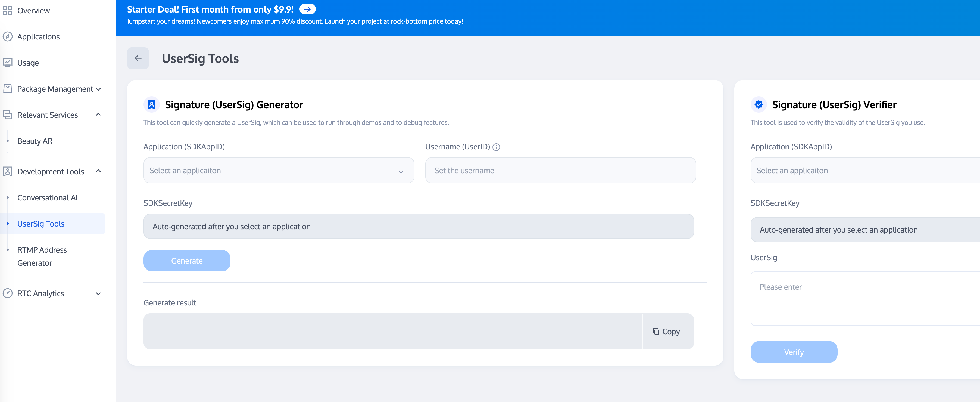Viewport: 980px width, 402px height.
Task: Open the Verifier application dropdown
Action: tap(864, 171)
